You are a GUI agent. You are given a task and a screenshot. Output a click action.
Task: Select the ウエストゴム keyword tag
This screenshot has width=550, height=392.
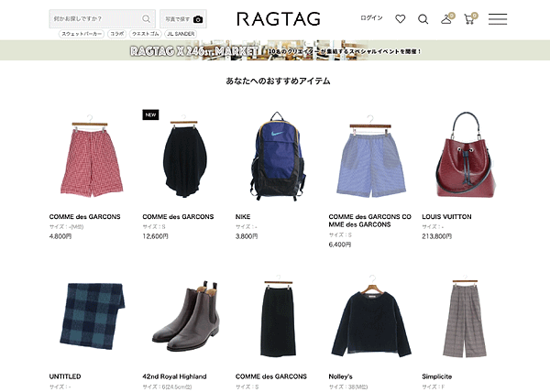146,34
